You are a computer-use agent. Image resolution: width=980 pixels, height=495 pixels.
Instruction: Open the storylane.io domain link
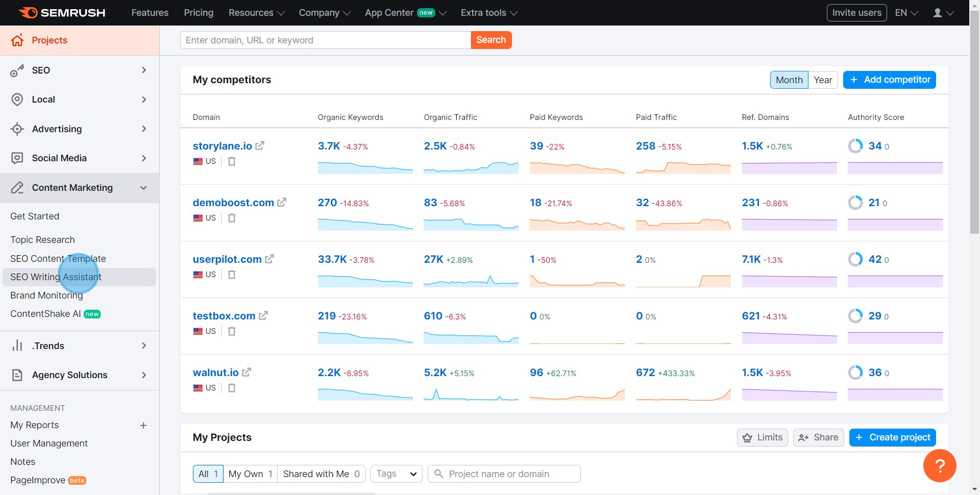tap(223, 146)
